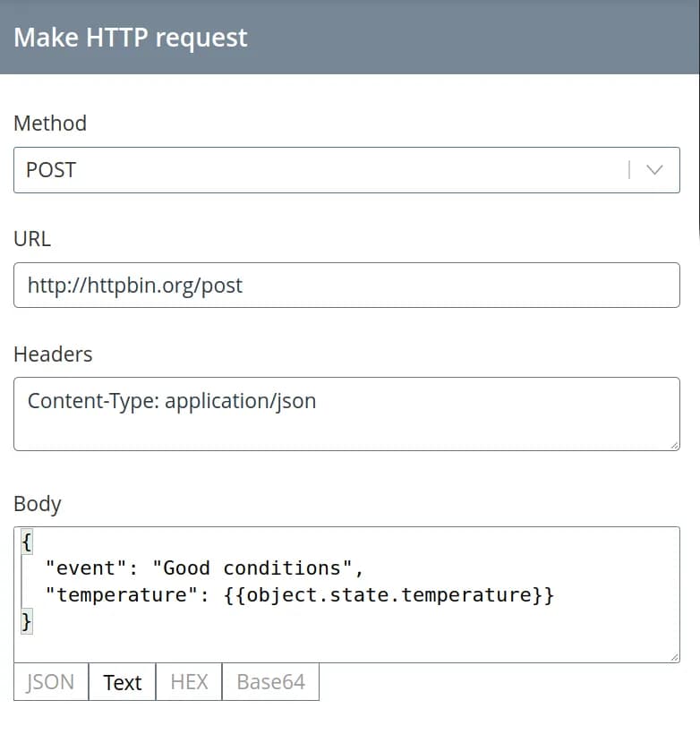Focus the Headers text area
700x734 pixels.
coord(346,414)
